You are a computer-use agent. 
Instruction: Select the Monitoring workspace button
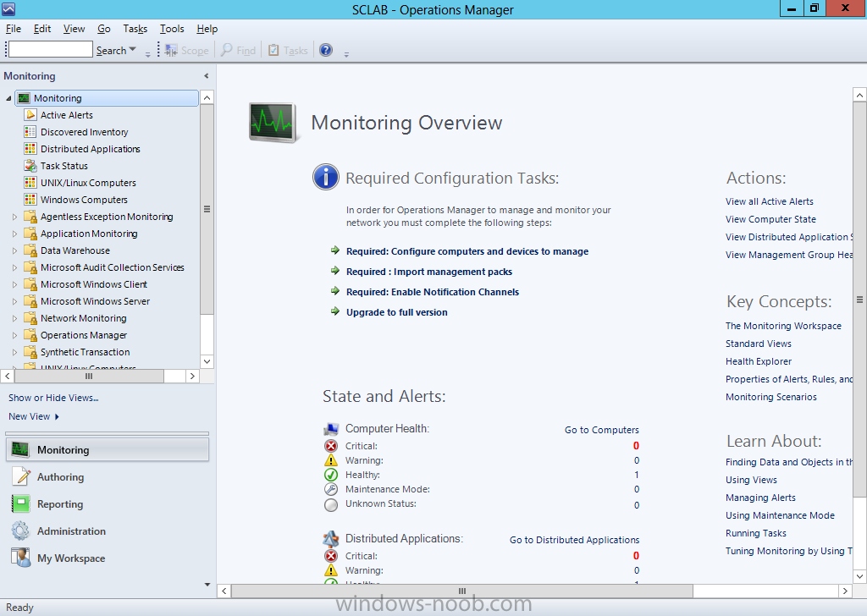(108, 449)
